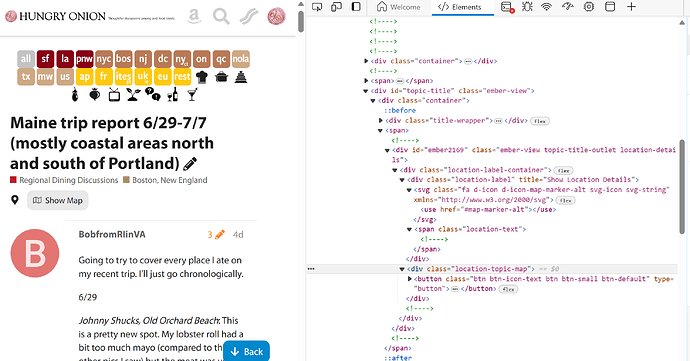Collapse the location-topic-map div node

click(x=402, y=269)
